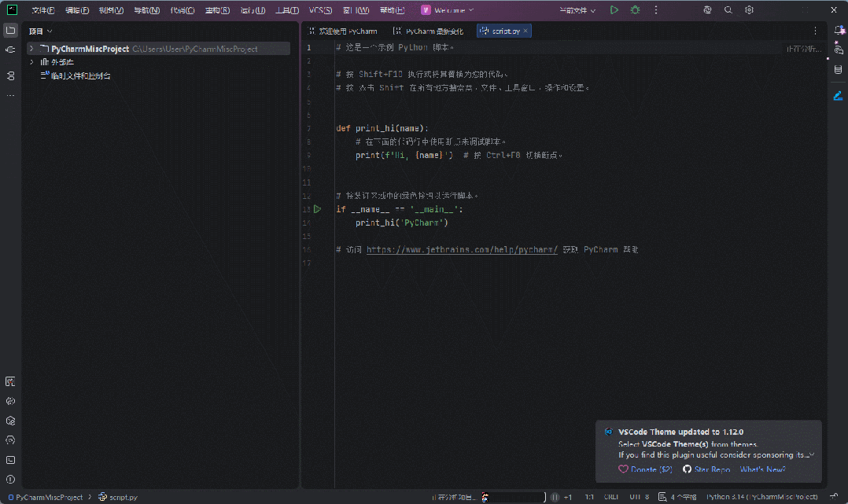Open the Python 3.14 interpreter selector
This screenshot has height=504, width=848.
click(762, 497)
